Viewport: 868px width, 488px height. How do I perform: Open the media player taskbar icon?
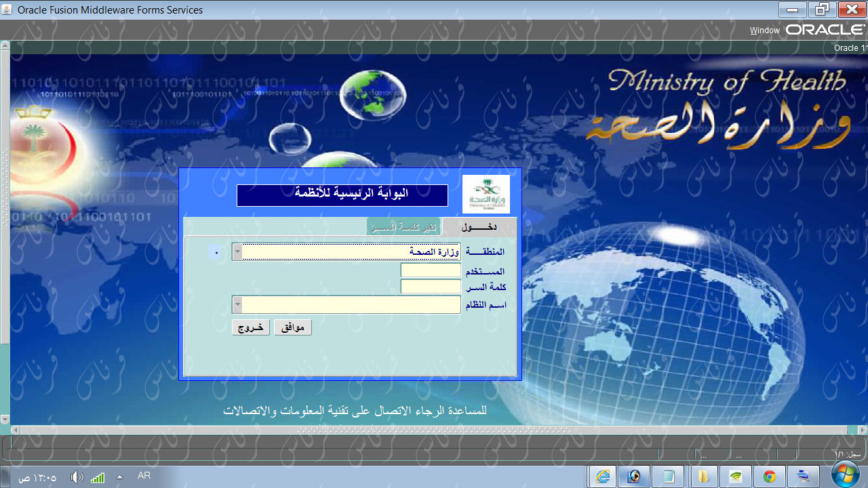635,476
